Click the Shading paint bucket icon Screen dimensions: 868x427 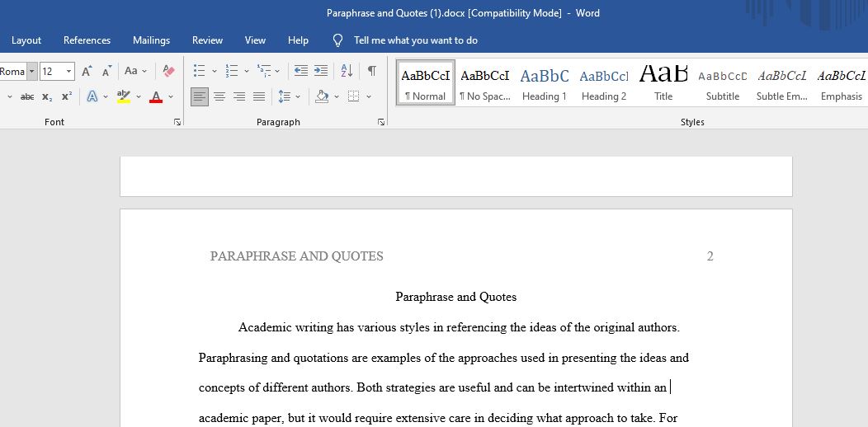322,96
